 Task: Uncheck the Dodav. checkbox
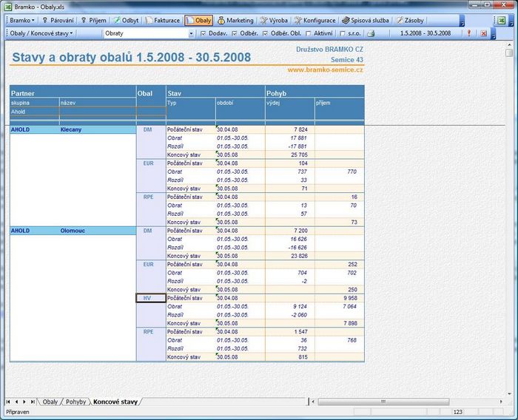(x=203, y=33)
